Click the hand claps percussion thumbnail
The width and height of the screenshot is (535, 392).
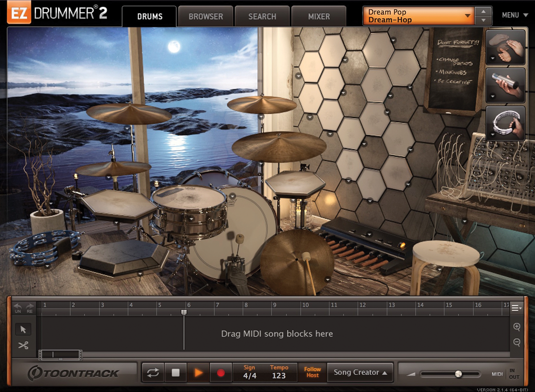(x=505, y=46)
